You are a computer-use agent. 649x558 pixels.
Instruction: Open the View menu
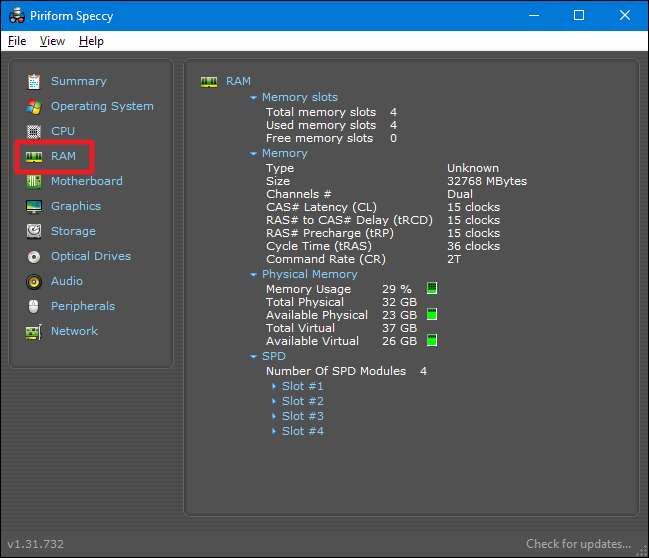point(53,41)
